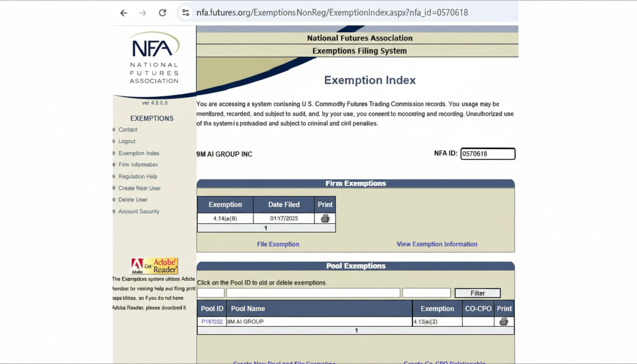This screenshot has width=637, height=364.
Task: Click the browser back arrow
Action: pyautogui.click(x=124, y=13)
